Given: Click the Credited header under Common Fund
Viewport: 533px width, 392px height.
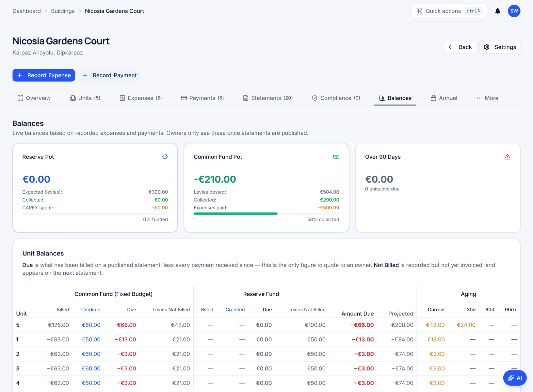Looking at the screenshot, I should pyautogui.click(x=91, y=310).
